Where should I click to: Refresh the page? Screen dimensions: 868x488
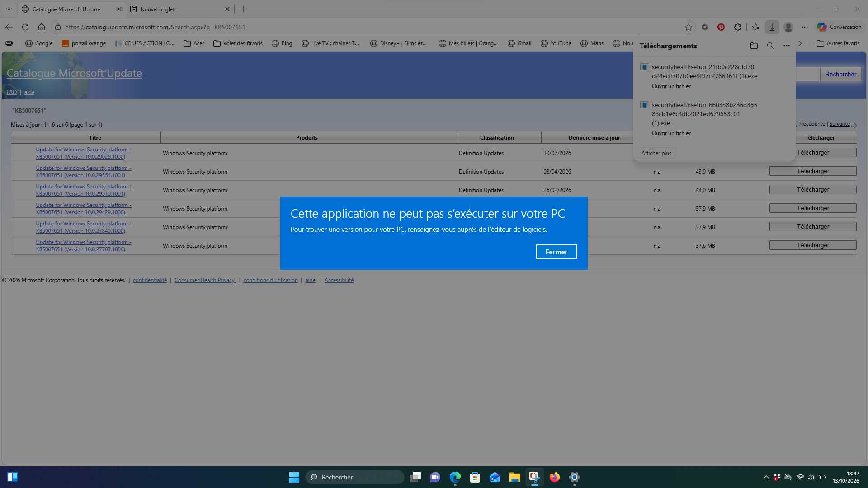pyautogui.click(x=25, y=27)
